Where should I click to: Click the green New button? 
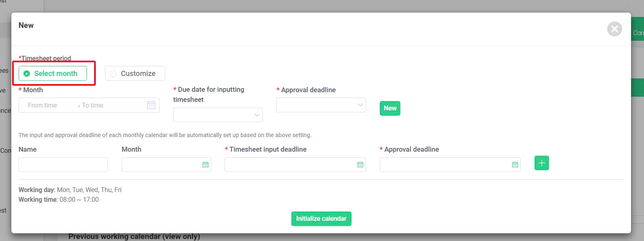click(x=390, y=108)
